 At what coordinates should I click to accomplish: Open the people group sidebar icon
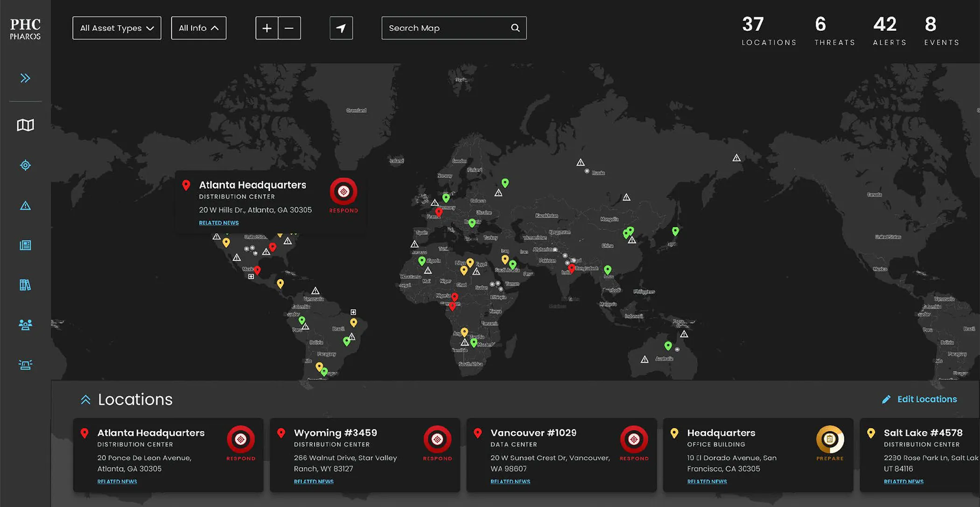(25, 325)
